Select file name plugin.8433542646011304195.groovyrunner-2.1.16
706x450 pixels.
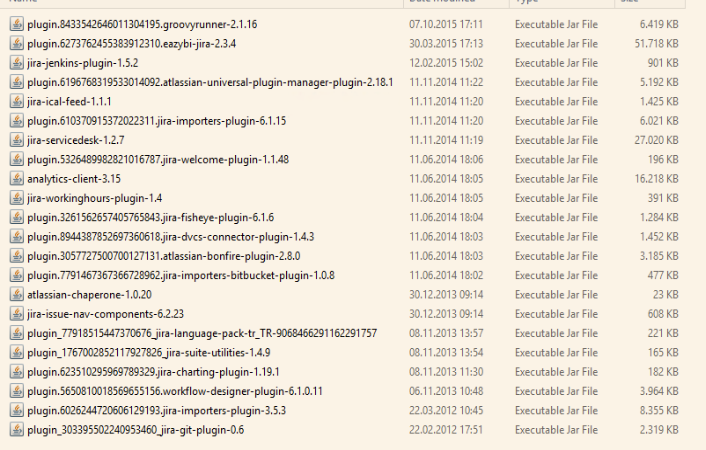coord(142,24)
